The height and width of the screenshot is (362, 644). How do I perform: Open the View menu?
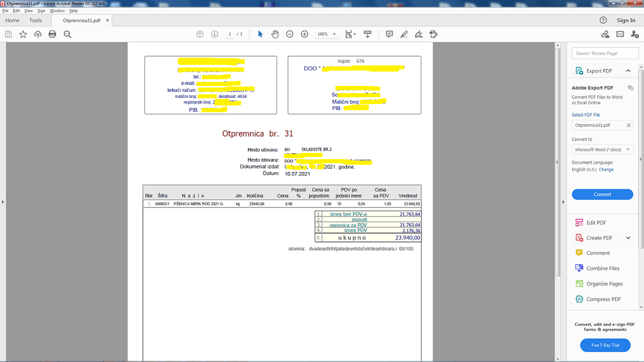pos(28,11)
